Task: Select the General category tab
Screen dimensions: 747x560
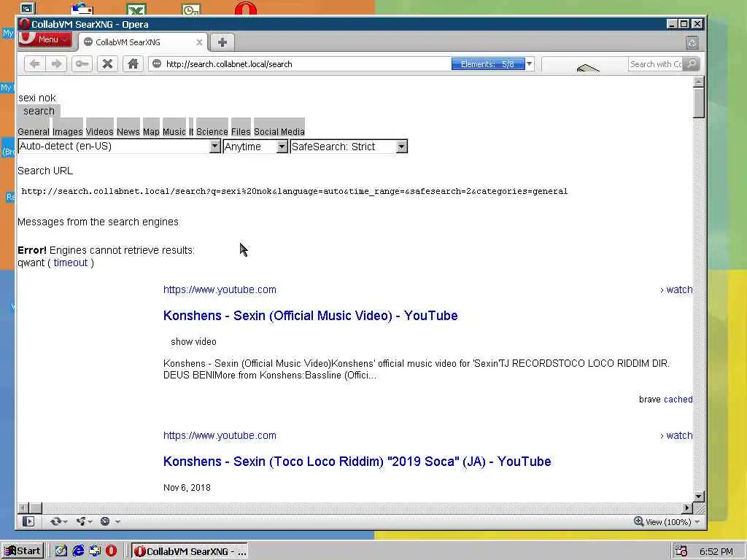Action: pyautogui.click(x=34, y=128)
